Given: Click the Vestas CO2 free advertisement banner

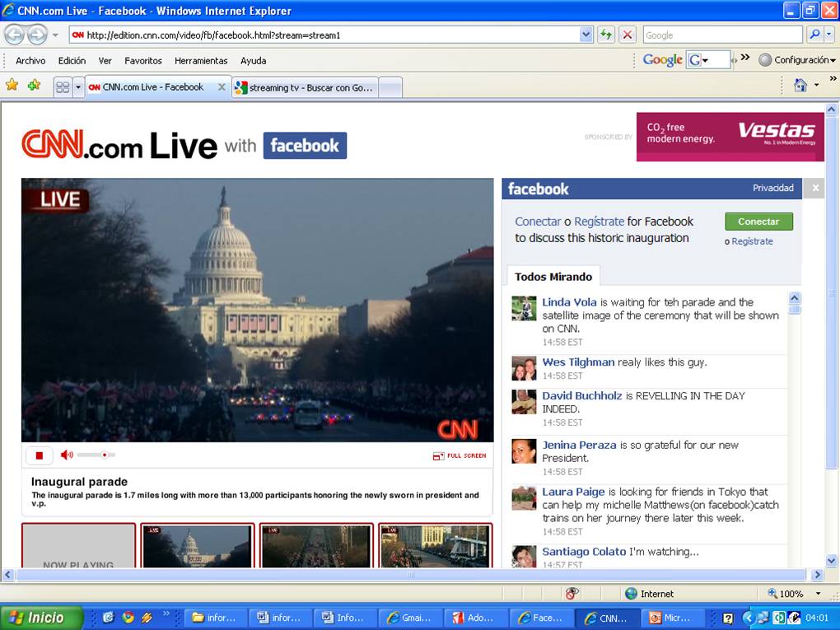Looking at the screenshot, I should click(x=730, y=137).
